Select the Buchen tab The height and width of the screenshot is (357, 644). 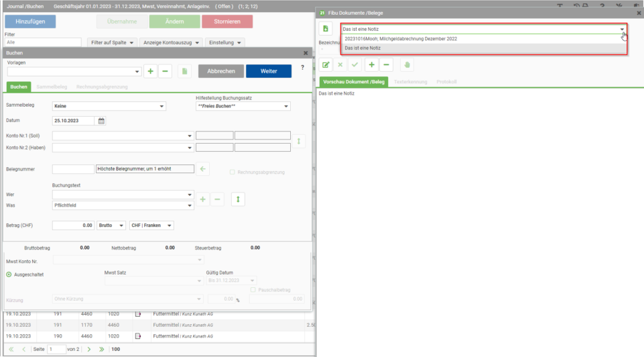(x=19, y=87)
